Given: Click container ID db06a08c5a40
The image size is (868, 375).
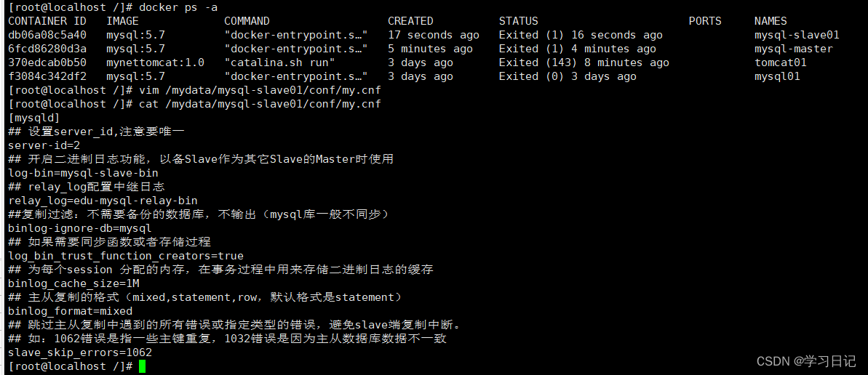Looking at the screenshot, I should 47,35.
